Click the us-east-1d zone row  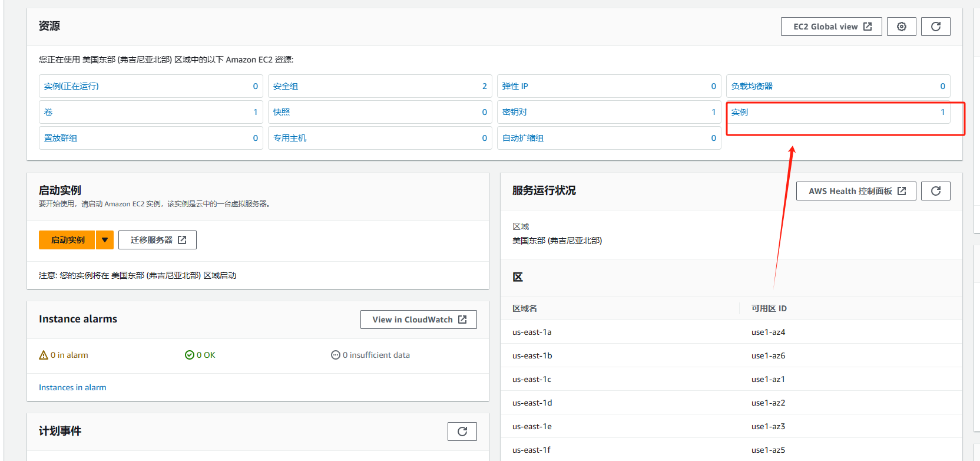tap(731, 403)
